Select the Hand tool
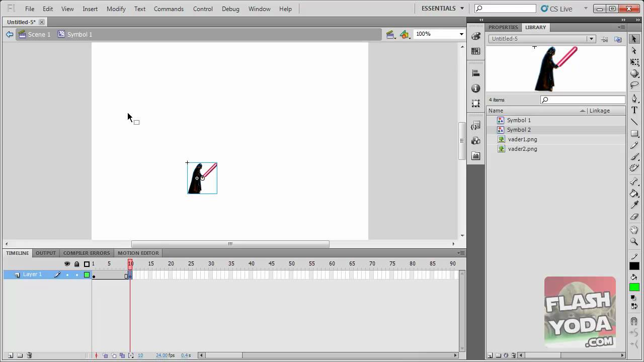Screen dimensions: 644x362 pos(634,230)
